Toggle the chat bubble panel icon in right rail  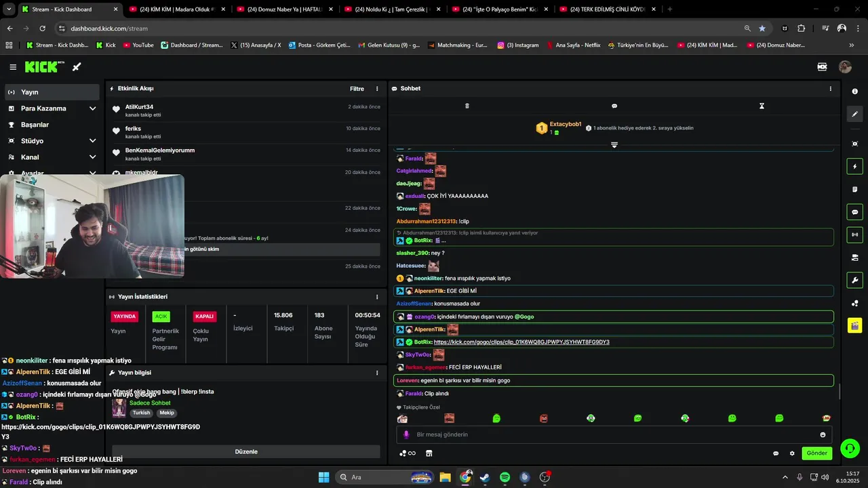pos(854,212)
